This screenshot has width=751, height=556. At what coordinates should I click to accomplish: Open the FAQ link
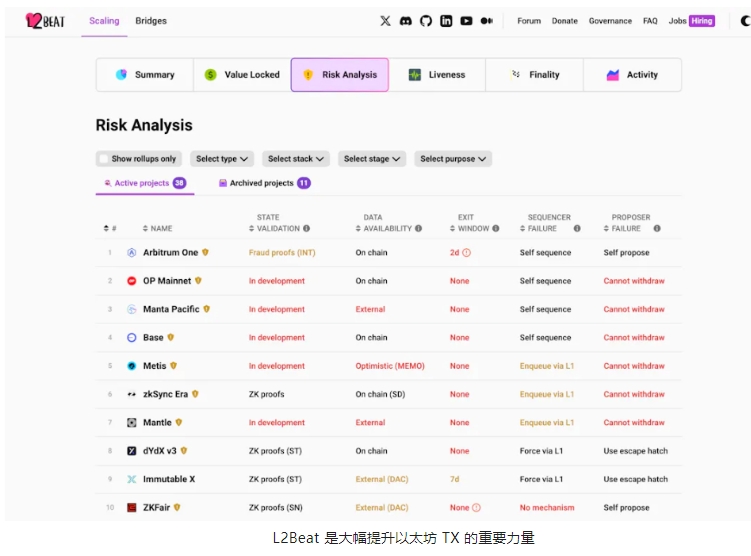[x=650, y=21]
